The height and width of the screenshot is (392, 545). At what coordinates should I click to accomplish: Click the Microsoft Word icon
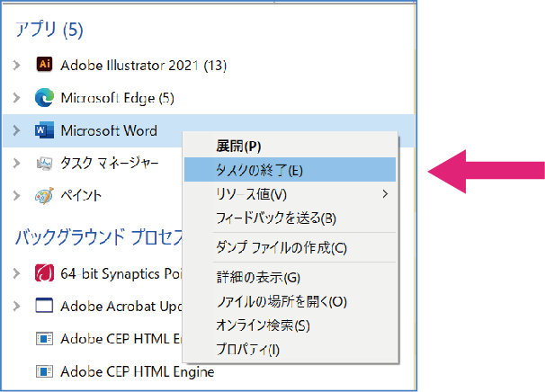point(44,130)
